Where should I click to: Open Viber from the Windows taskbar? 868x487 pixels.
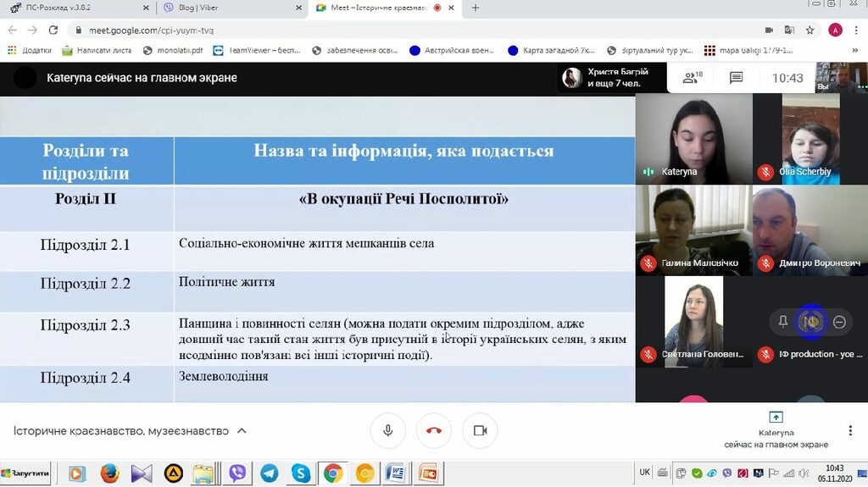[x=238, y=473]
